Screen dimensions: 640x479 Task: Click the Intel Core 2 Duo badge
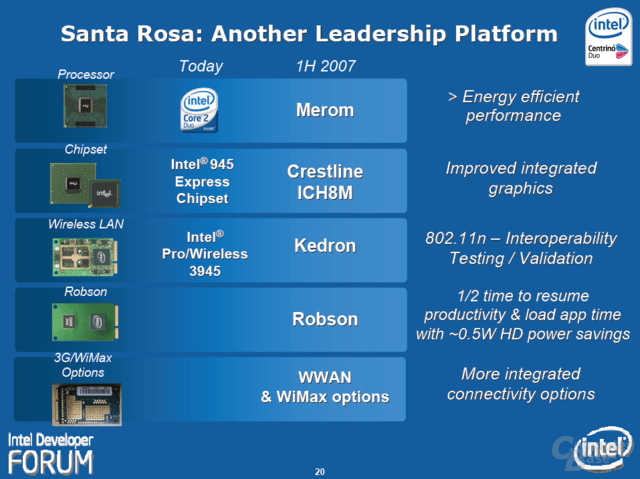(199, 110)
